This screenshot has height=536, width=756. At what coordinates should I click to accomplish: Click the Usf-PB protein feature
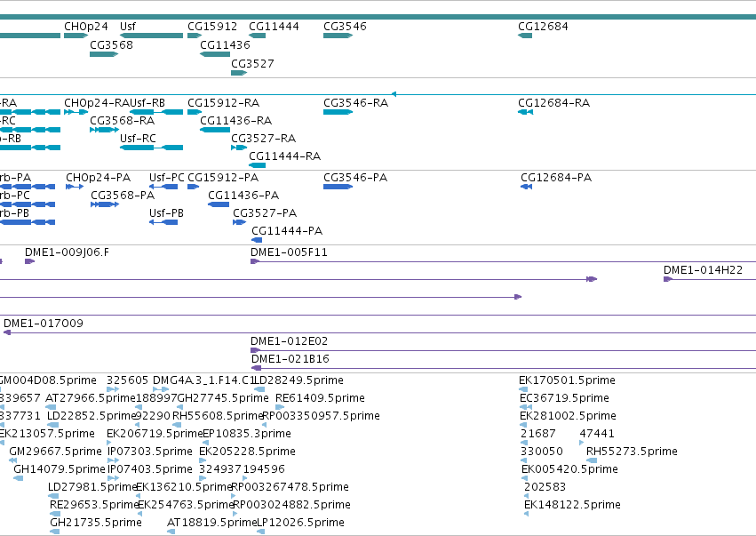pyautogui.click(x=163, y=222)
